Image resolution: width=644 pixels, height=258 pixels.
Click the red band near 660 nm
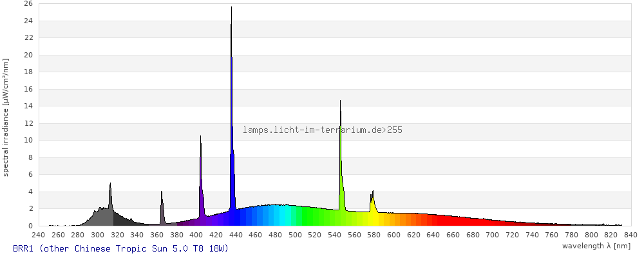coord(453,221)
